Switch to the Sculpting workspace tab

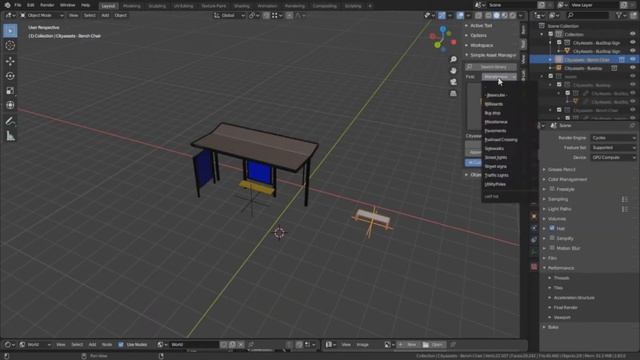click(157, 6)
